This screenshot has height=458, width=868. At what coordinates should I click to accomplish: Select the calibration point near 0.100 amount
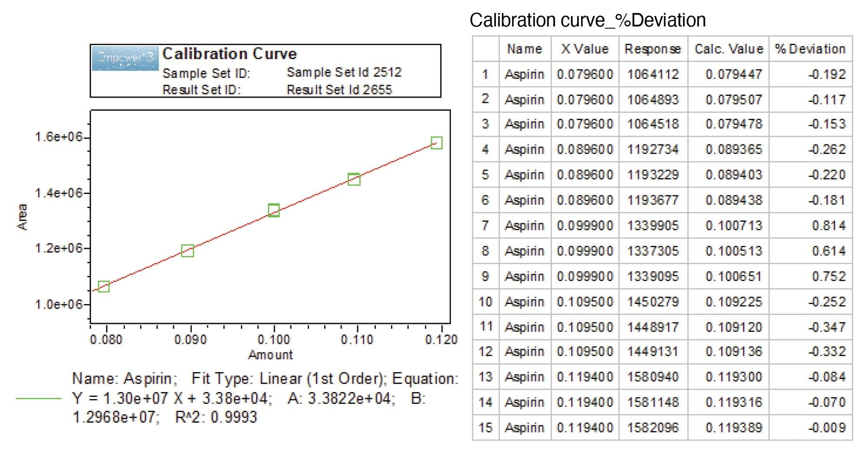pos(274,210)
